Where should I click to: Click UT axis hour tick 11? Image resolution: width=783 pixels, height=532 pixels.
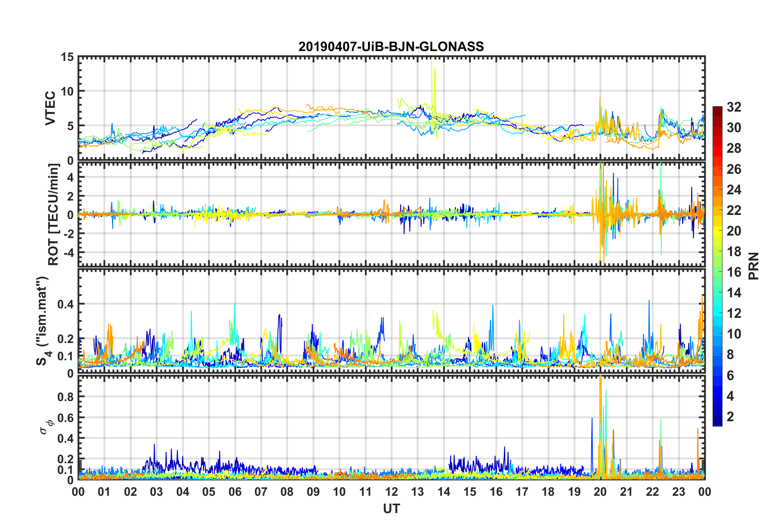coord(366,492)
